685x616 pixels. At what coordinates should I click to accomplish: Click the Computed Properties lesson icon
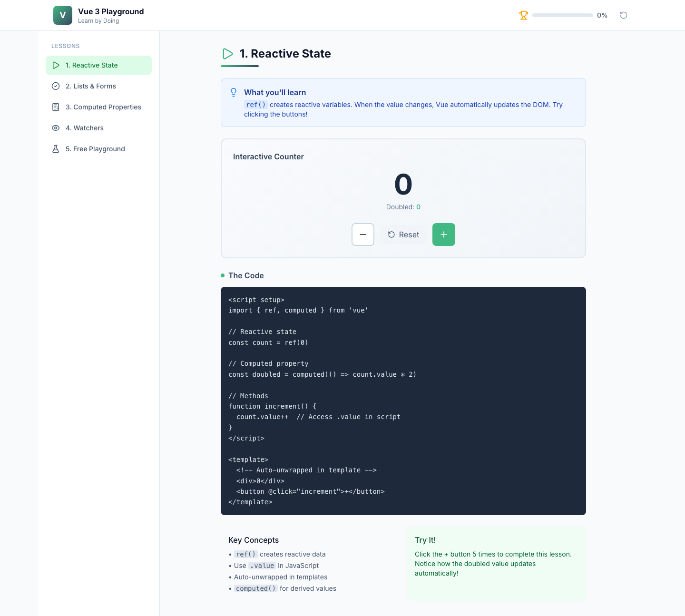[x=56, y=107]
